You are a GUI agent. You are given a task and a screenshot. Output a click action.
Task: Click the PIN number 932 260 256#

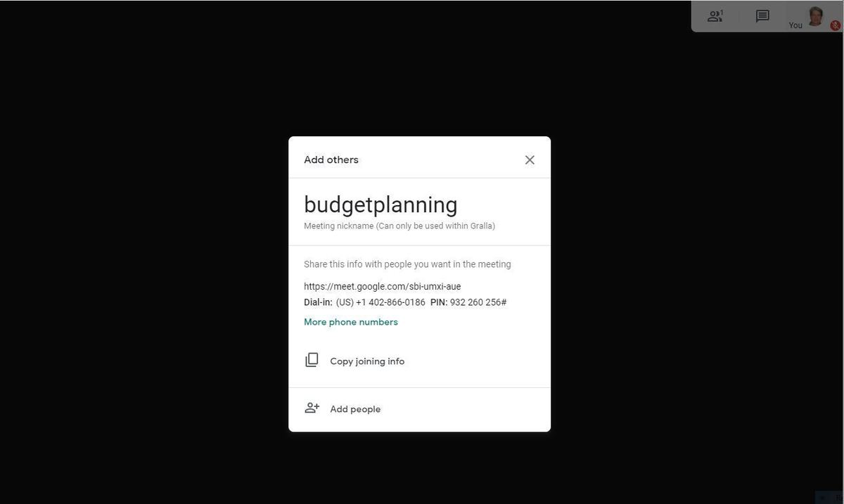[478, 302]
